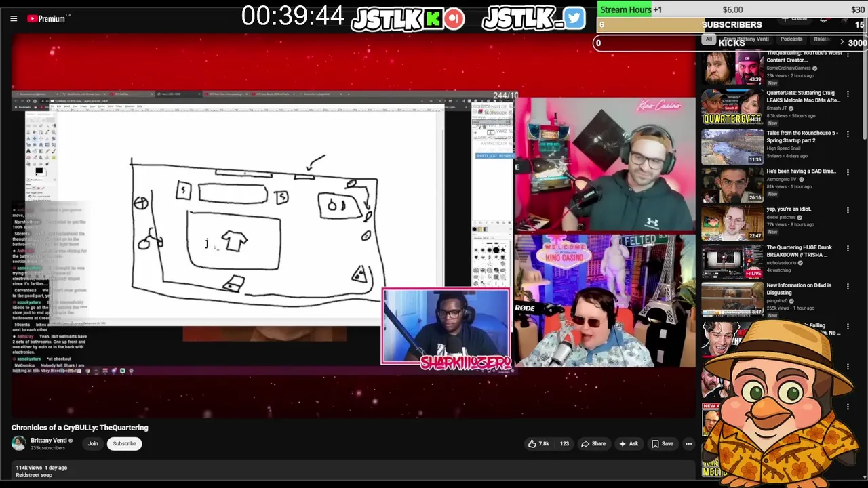868x488 pixels.
Task: Open more actions ellipsis beside Save
Action: [688, 443]
